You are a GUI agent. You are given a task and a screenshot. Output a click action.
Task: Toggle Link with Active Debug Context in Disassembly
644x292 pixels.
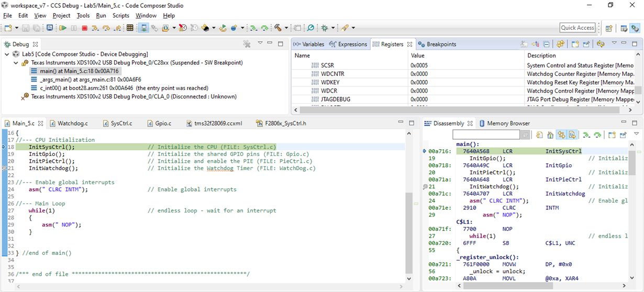point(561,135)
